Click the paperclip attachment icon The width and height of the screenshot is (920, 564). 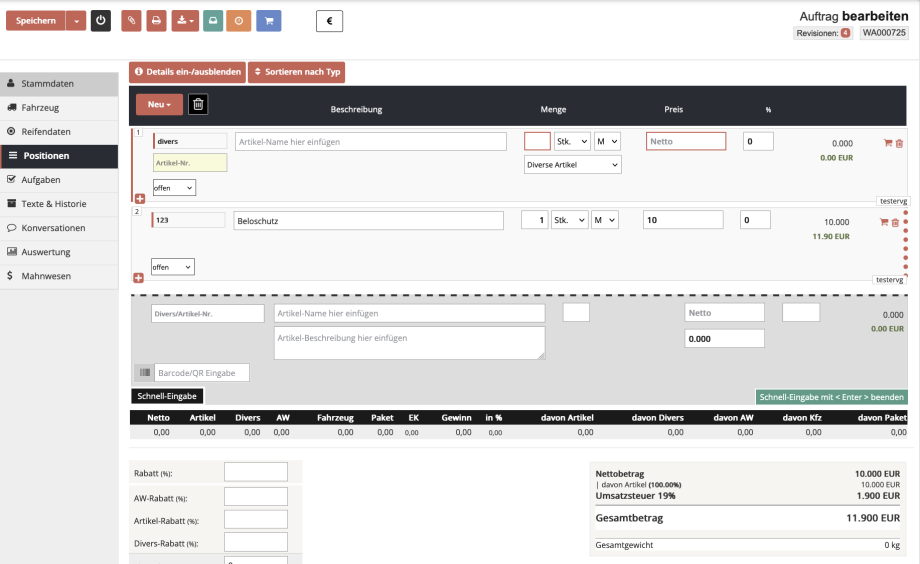coord(131,21)
